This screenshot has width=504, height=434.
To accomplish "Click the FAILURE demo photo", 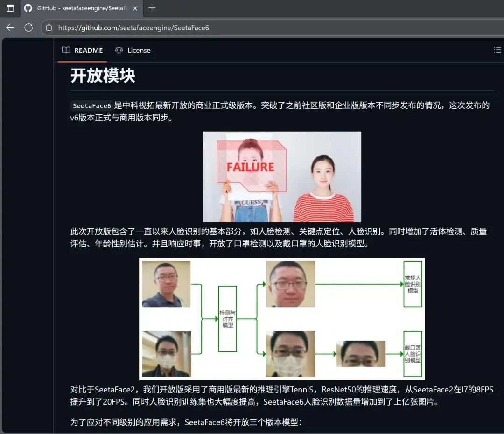I will pos(281,176).
